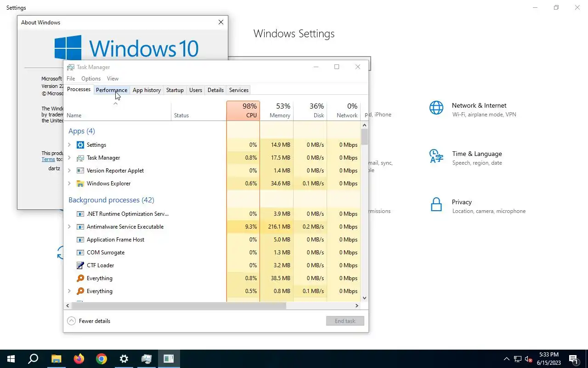Image resolution: width=588 pixels, height=368 pixels.
Task: Open the notification center icon
Action: point(573,359)
